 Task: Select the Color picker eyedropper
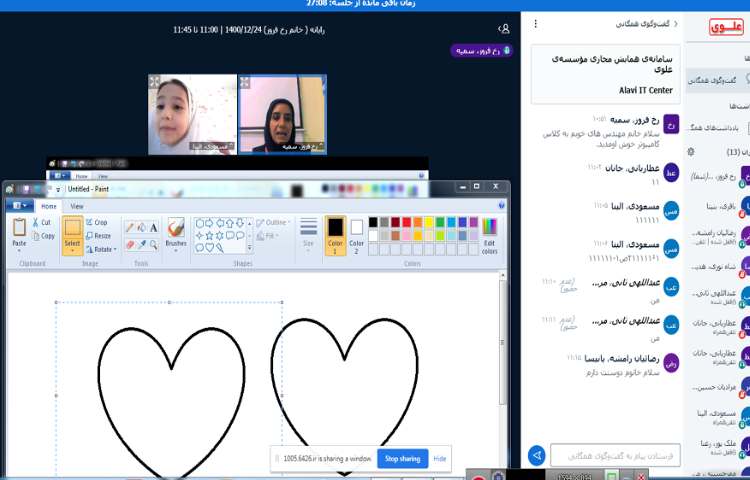[142, 244]
